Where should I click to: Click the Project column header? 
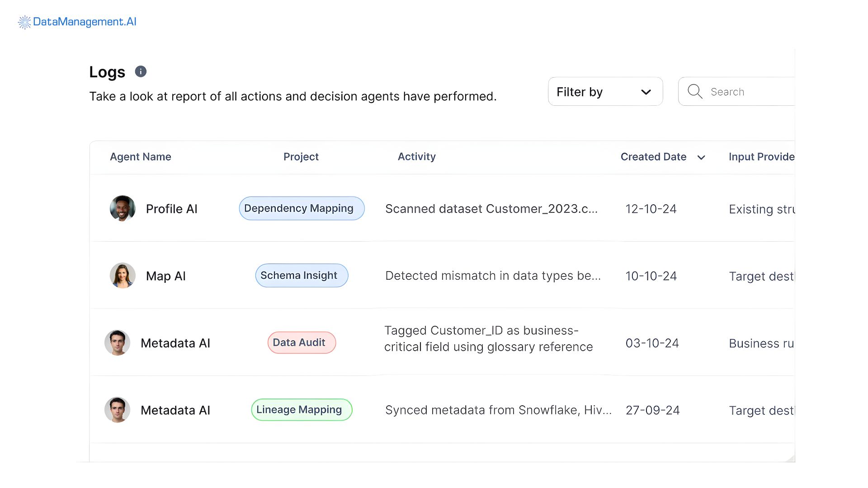tap(301, 157)
